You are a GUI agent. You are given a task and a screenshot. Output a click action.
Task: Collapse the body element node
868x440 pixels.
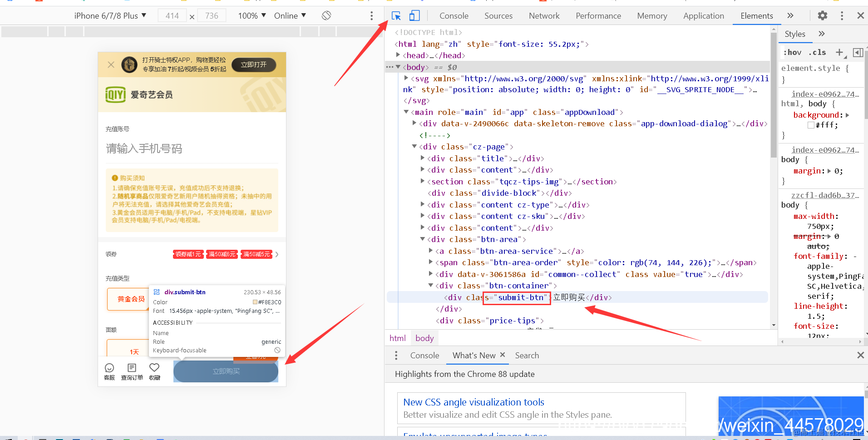(398, 67)
